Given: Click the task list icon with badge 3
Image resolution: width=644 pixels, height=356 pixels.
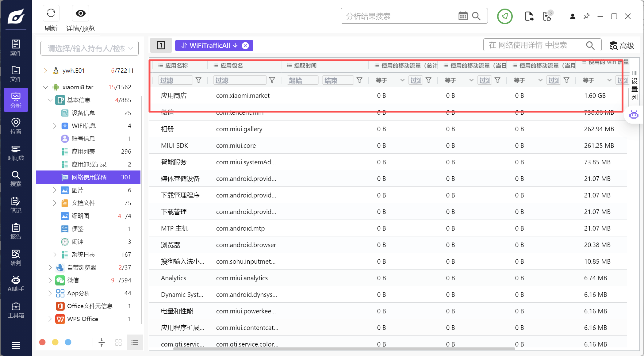Looking at the screenshot, I should [x=548, y=16].
